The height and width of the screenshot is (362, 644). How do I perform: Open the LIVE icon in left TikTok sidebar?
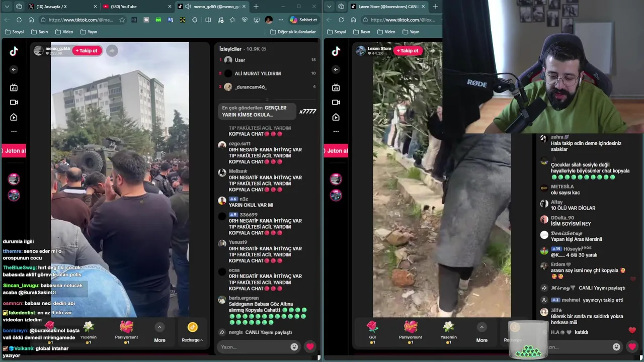pos(14,87)
